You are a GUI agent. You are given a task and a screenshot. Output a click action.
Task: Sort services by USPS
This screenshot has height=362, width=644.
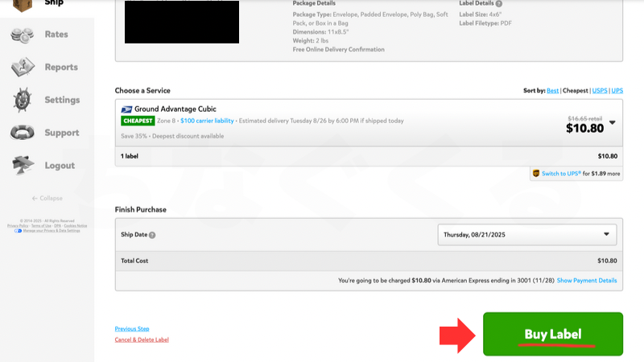click(x=600, y=91)
